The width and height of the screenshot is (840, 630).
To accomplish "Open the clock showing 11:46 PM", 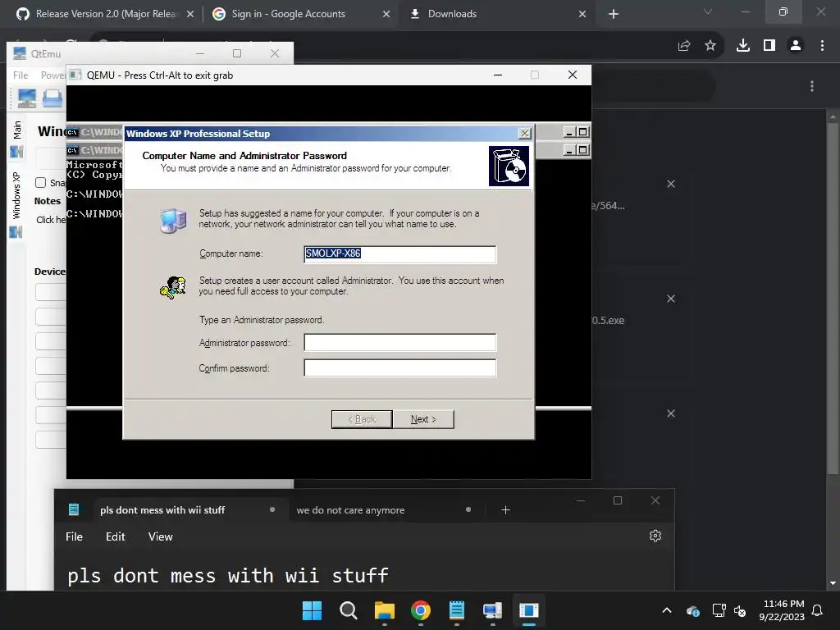I will [782, 610].
